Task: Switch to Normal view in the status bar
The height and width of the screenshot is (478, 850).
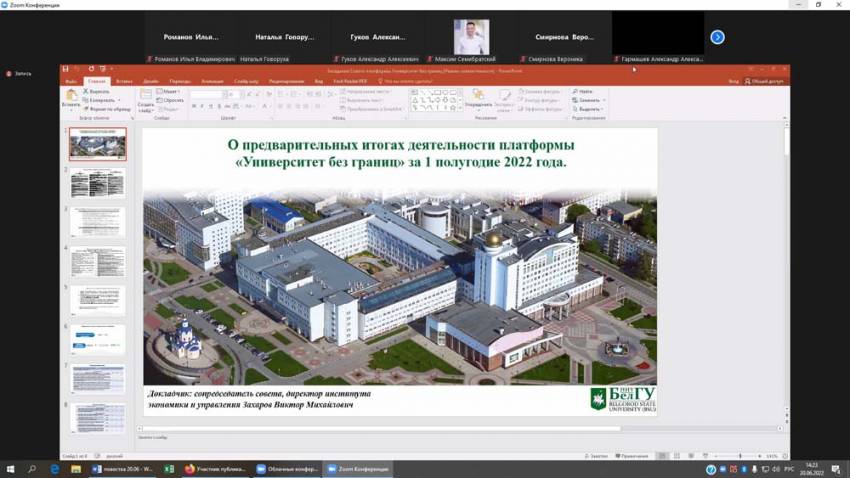Action: pyautogui.click(x=662, y=456)
